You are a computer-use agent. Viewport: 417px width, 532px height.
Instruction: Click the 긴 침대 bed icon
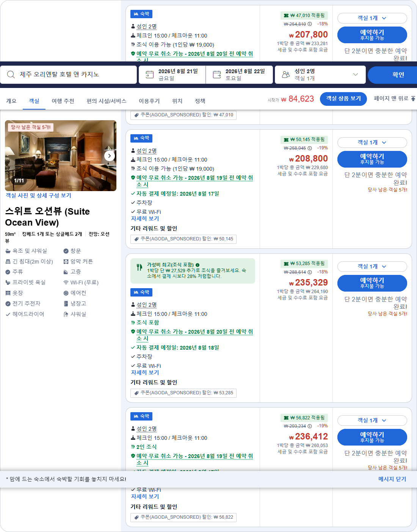pyautogui.click(x=8, y=262)
